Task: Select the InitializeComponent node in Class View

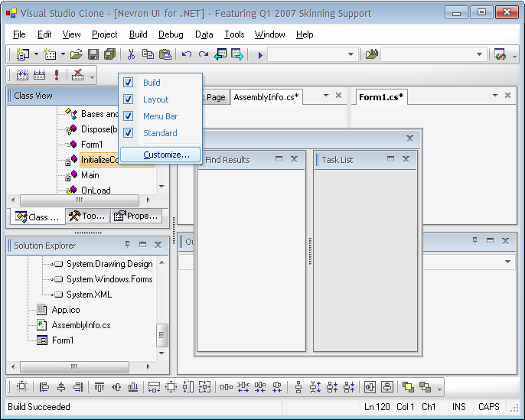Action: click(99, 160)
